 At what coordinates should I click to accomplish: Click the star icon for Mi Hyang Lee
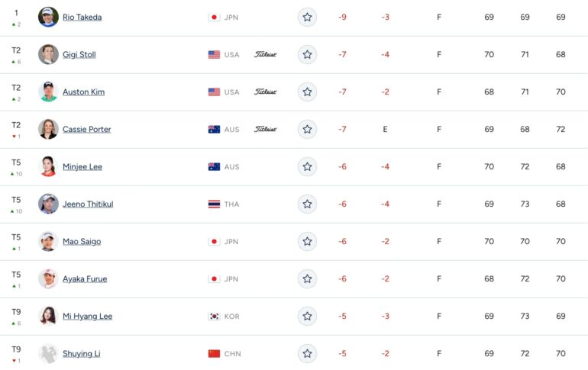tap(307, 317)
